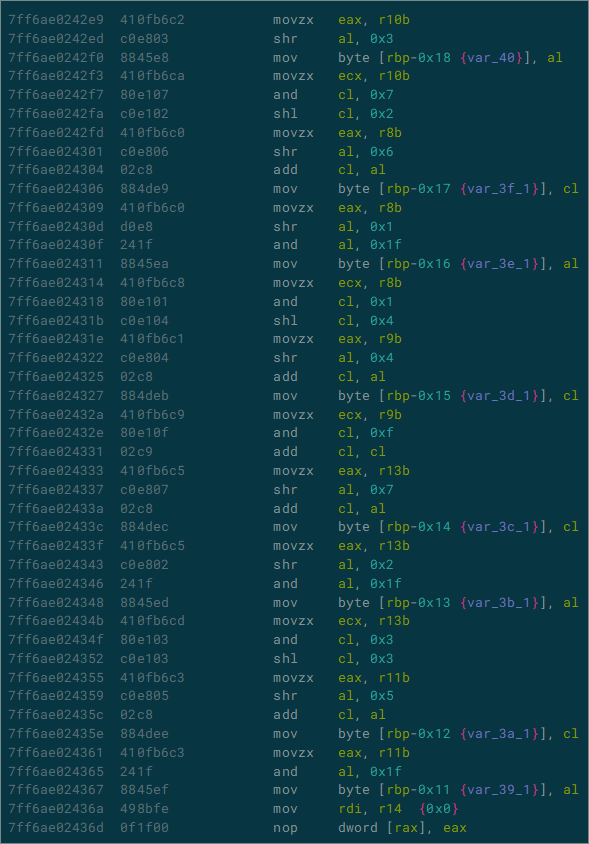Screen dimensions: 589x844
Task: Click address 7ff6ae0242e9 on first line
Action: pos(56,20)
